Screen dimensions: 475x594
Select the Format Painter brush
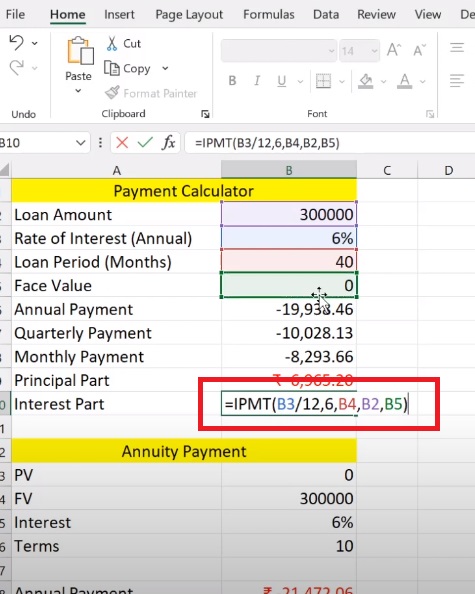coord(151,93)
